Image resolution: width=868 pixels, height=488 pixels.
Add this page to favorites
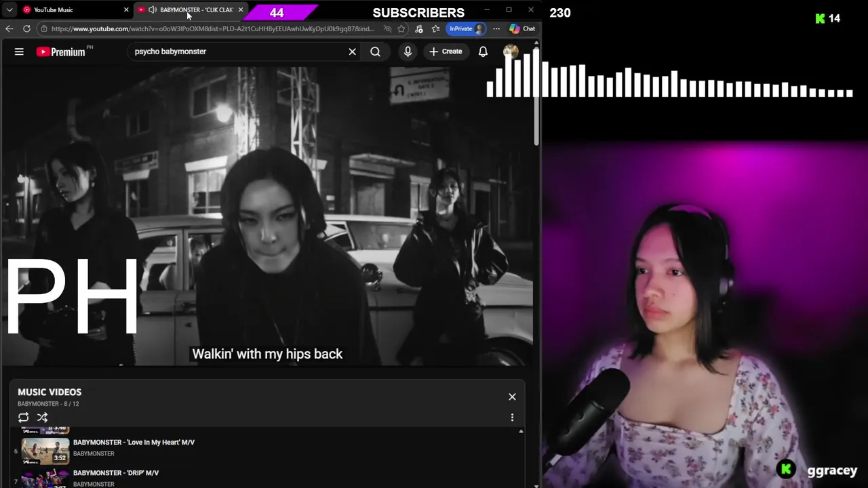[x=401, y=28]
